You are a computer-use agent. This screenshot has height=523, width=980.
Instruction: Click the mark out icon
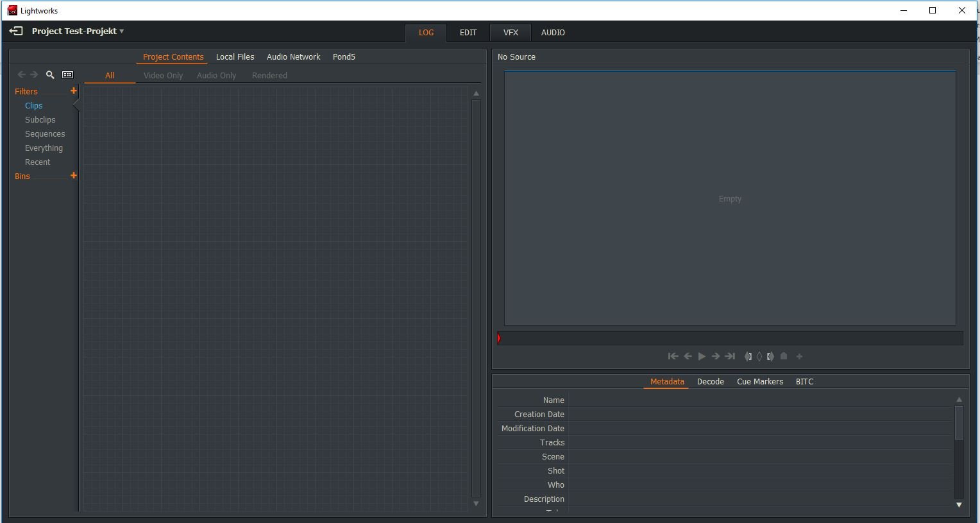coord(770,356)
